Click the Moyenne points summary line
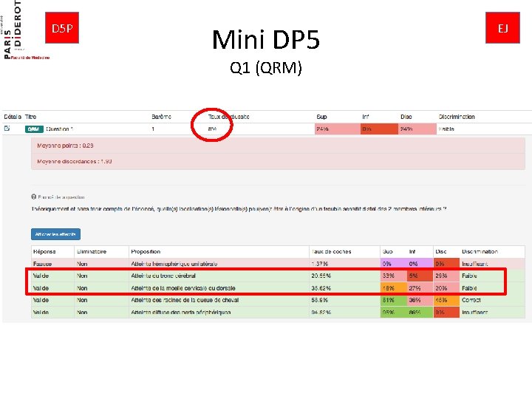 pos(65,146)
